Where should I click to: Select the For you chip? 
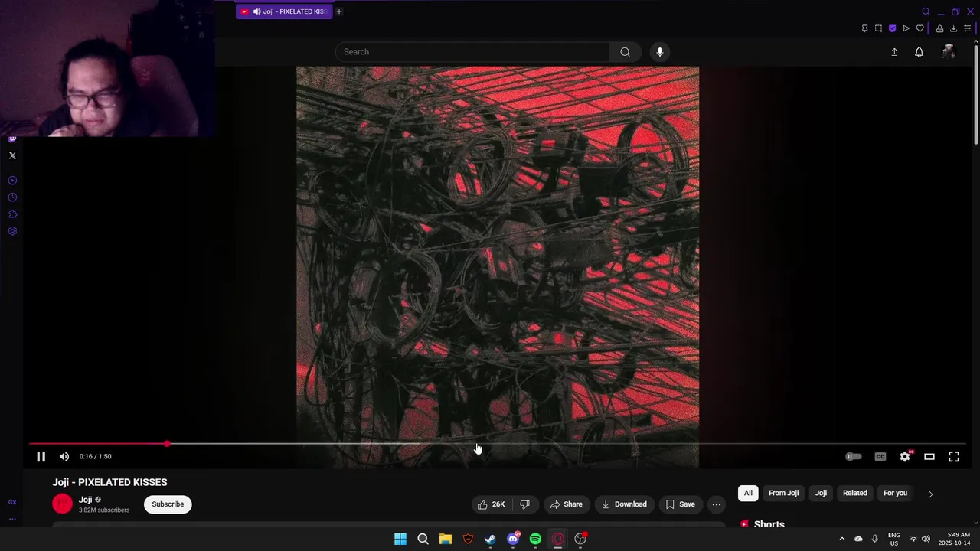895,493
